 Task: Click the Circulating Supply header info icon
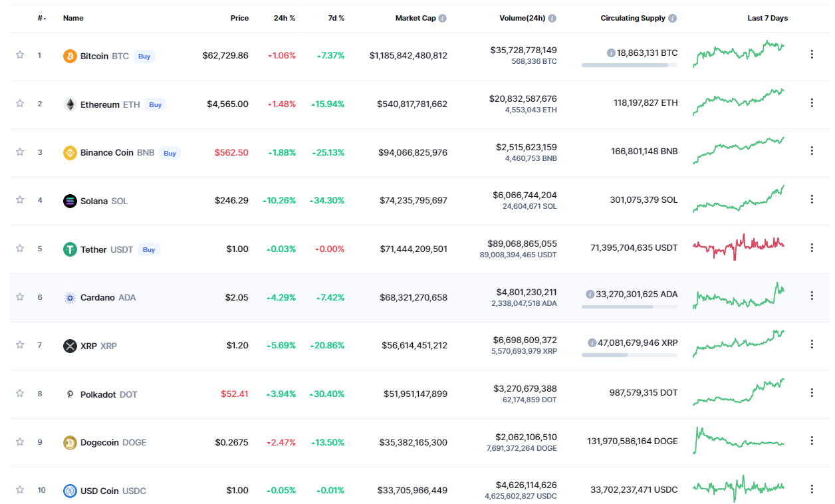pyautogui.click(x=673, y=19)
